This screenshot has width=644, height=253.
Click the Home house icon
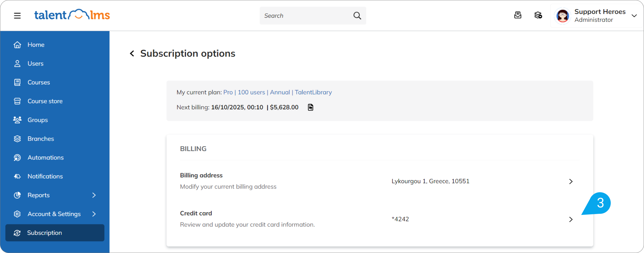click(x=17, y=45)
